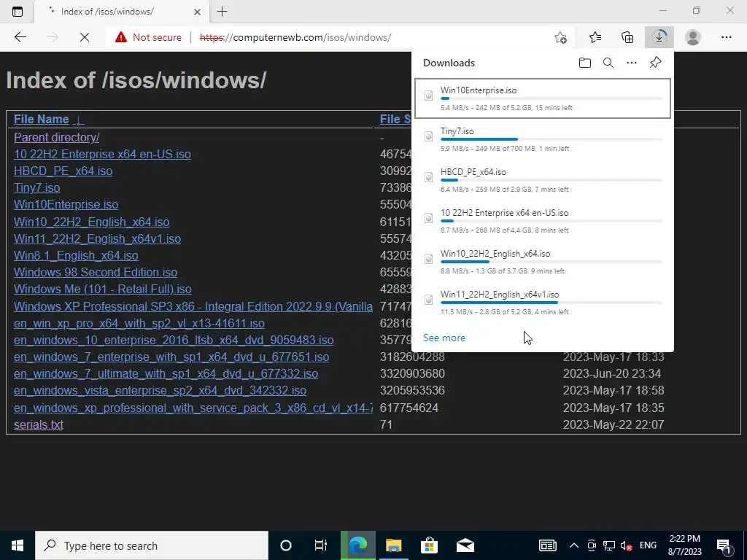The height and width of the screenshot is (560, 747).
Task: Open File Explorer from taskbar
Action: 393,545
